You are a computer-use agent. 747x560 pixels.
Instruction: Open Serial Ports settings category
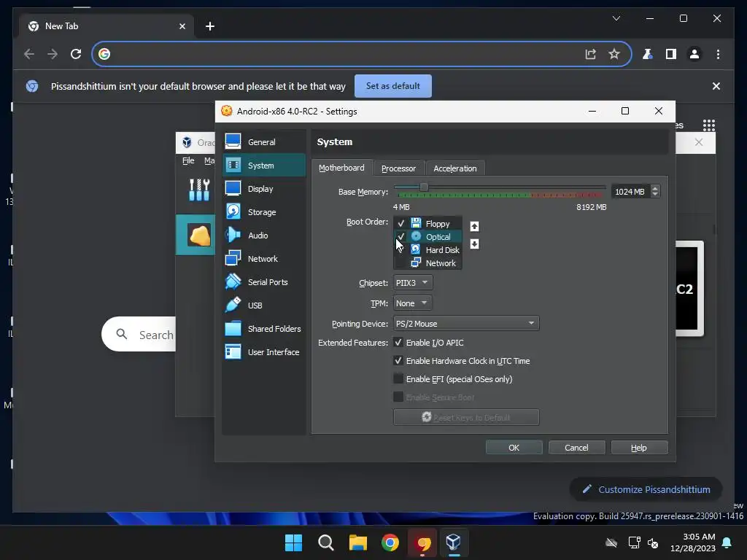coord(263,282)
